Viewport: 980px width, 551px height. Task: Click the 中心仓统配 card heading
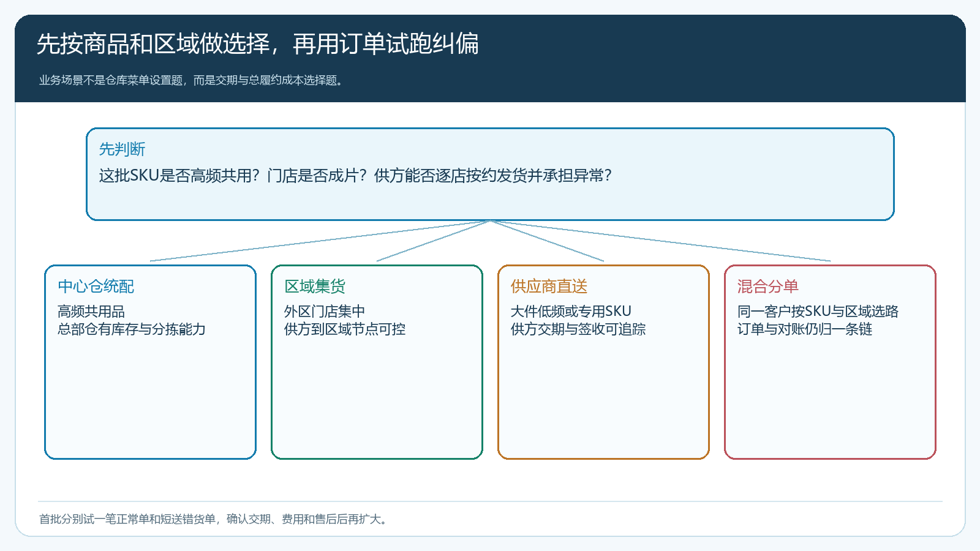click(96, 287)
